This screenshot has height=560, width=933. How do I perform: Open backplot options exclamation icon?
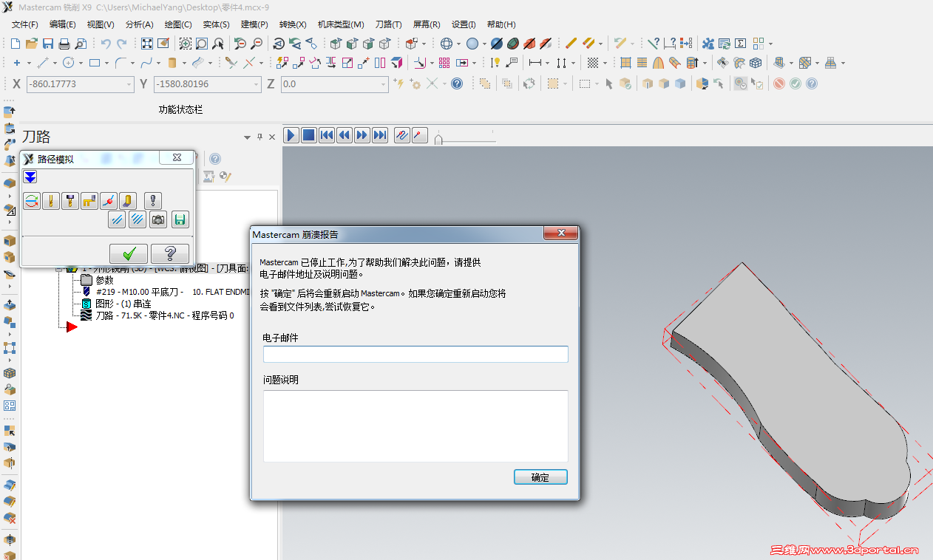tap(153, 200)
